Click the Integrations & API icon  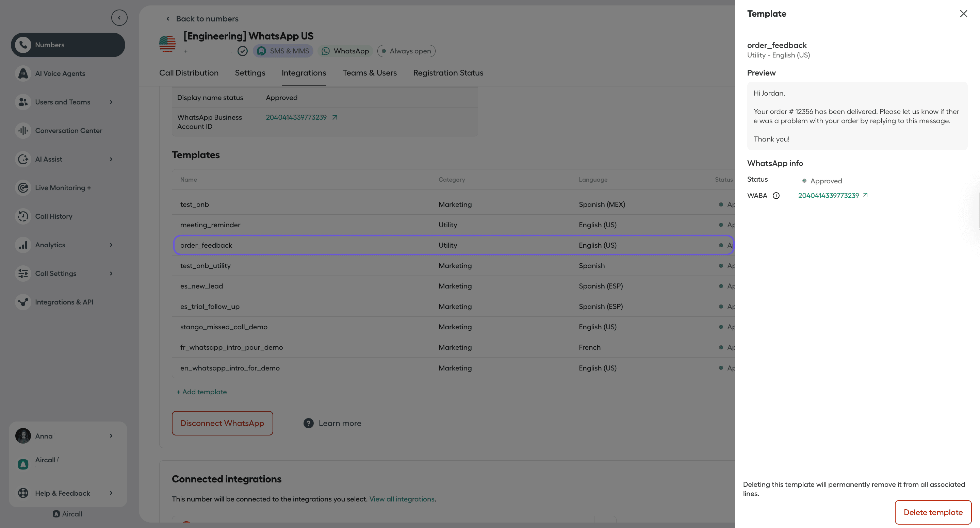pyautogui.click(x=23, y=302)
